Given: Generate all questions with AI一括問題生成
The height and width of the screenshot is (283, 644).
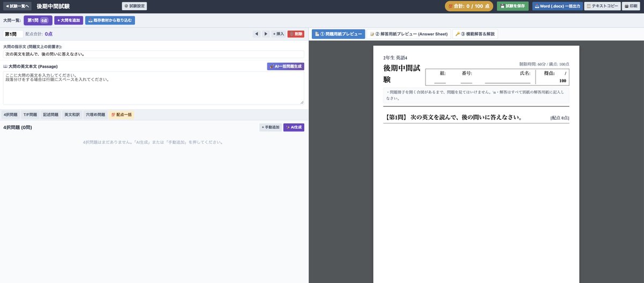Looking at the screenshot, I should [286, 67].
